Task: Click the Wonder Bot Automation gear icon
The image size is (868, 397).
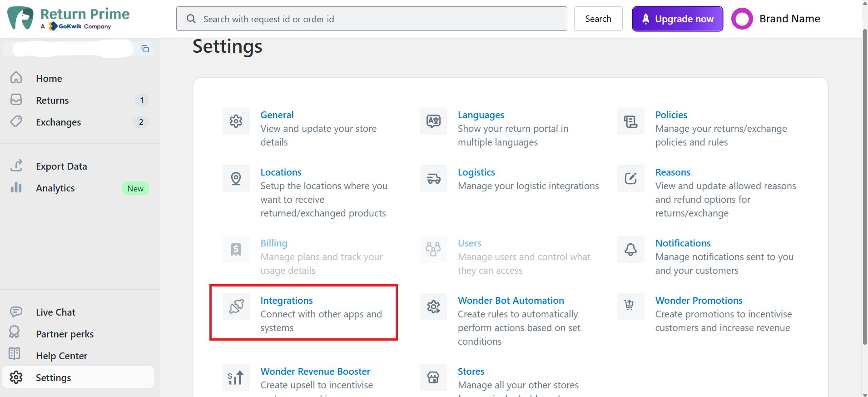Action: 433,307
